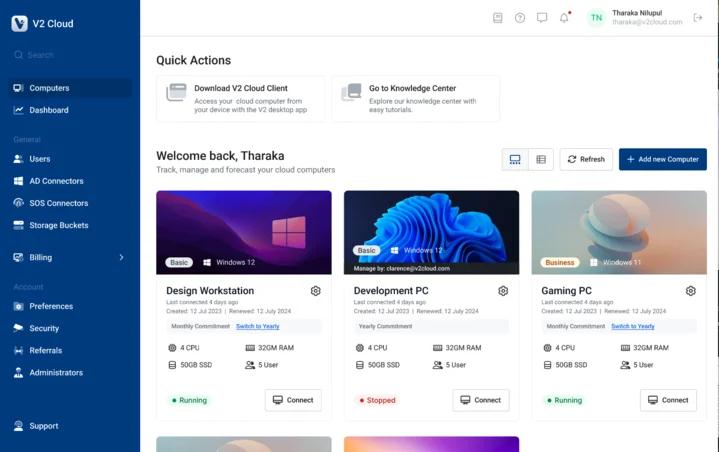Select AD Connectors in sidebar
Screen dimensions: 719x452
(x=56, y=181)
